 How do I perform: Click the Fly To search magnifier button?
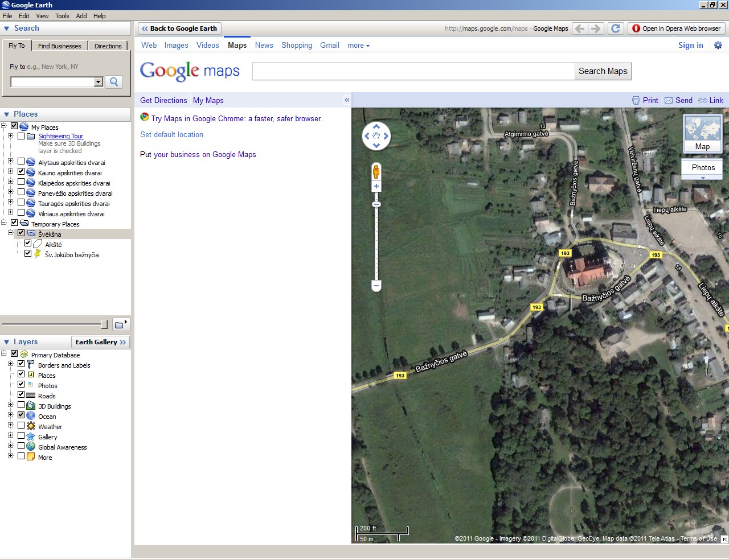pyautogui.click(x=114, y=82)
